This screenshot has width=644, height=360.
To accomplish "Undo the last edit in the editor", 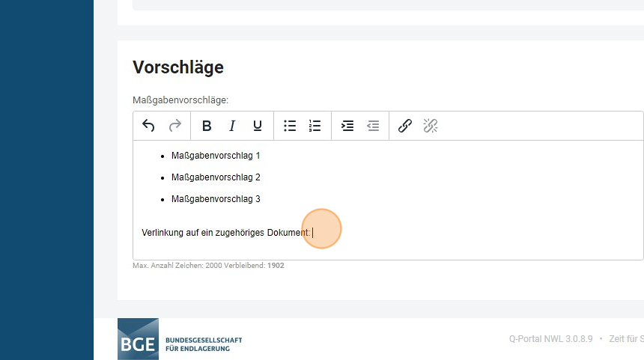I will (148, 126).
